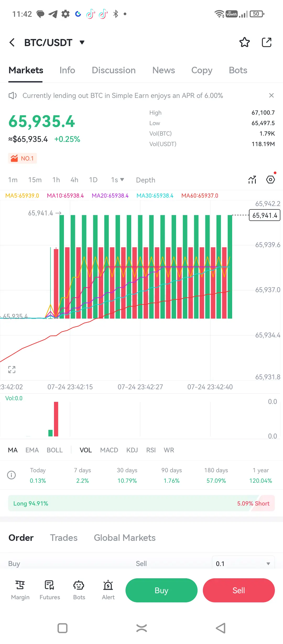The height and width of the screenshot is (644, 283).
Task: Select the Markets tab
Action: pyautogui.click(x=26, y=70)
